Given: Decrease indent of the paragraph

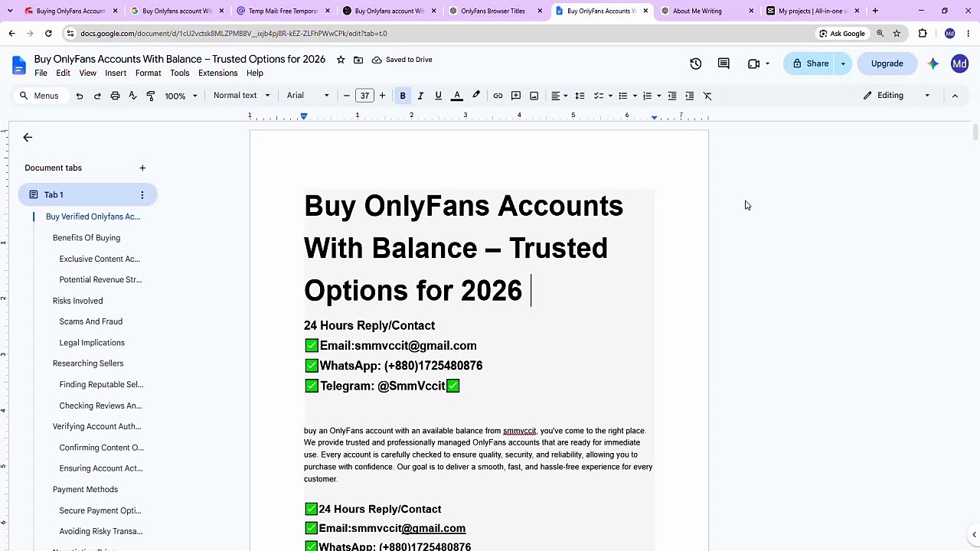Looking at the screenshot, I should click(672, 96).
